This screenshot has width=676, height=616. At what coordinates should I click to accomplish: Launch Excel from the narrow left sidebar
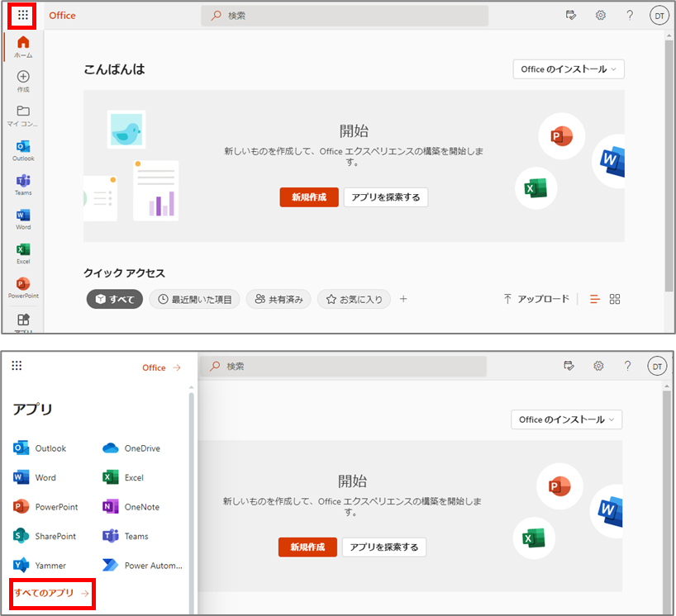coord(23,254)
